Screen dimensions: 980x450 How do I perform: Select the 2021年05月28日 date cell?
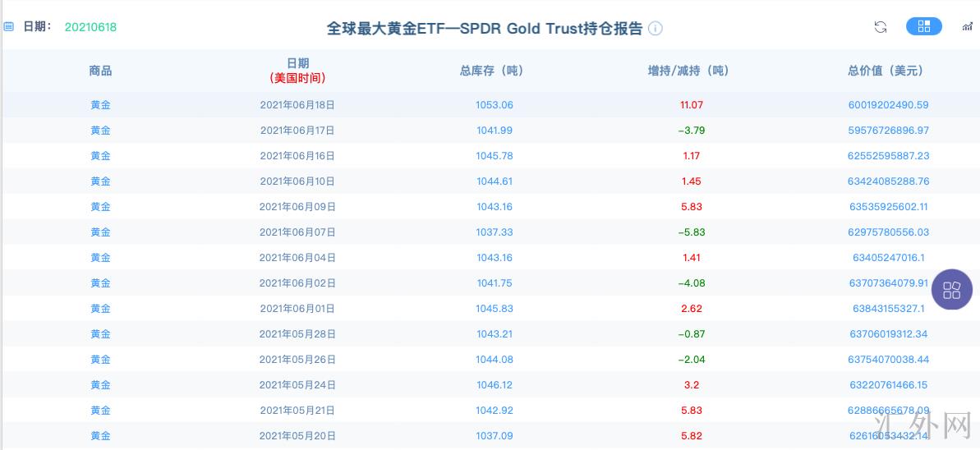coord(297,334)
